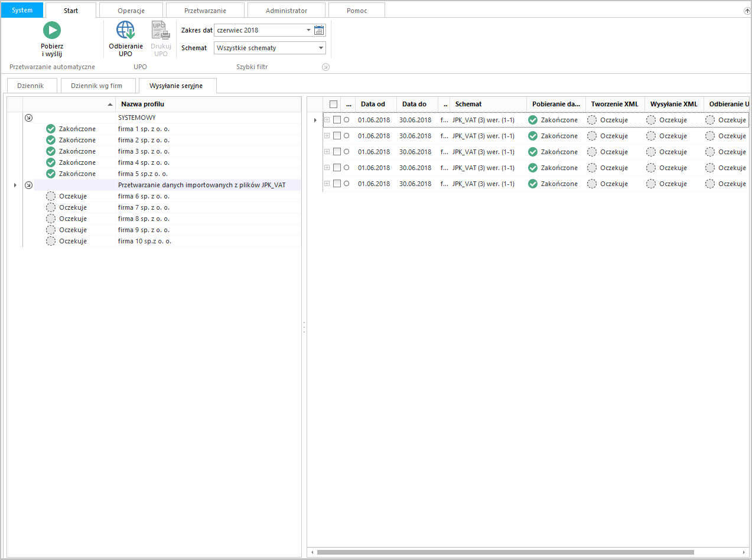Click the Szybki filtr panel launcher icon

pos(325,67)
